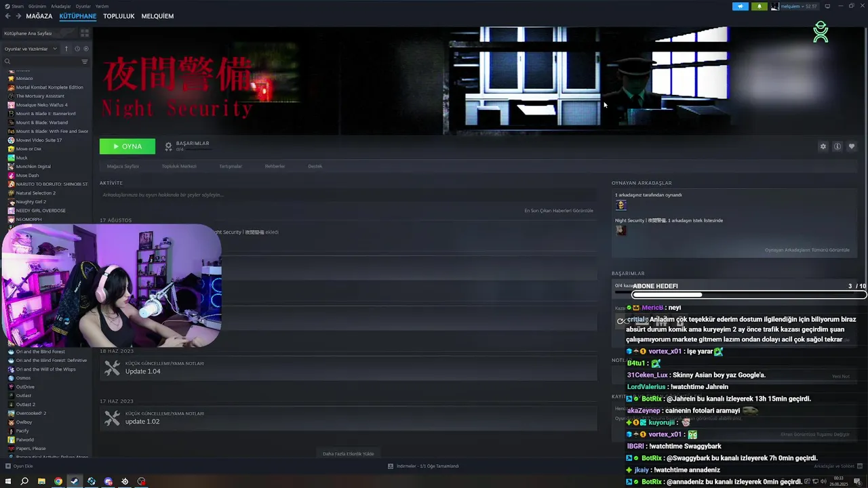
Task: Click the friend avatar who played the game
Action: [x=620, y=205]
